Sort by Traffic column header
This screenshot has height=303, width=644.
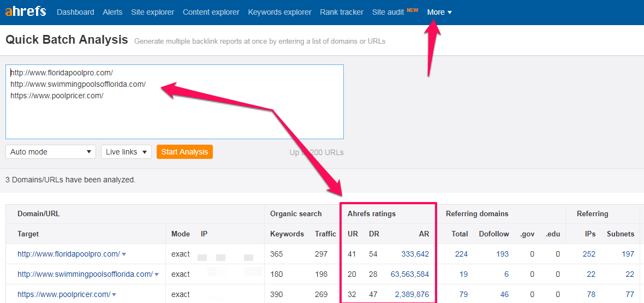325,234
